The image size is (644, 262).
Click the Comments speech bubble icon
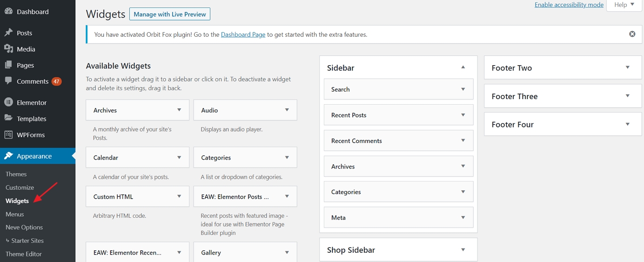[x=8, y=81]
